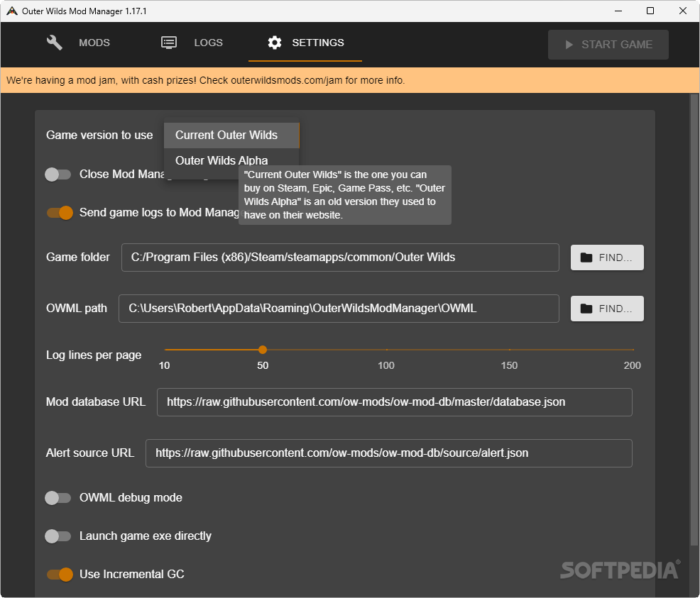
Task: Click the Log lines per page label
Action: tap(94, 355)
